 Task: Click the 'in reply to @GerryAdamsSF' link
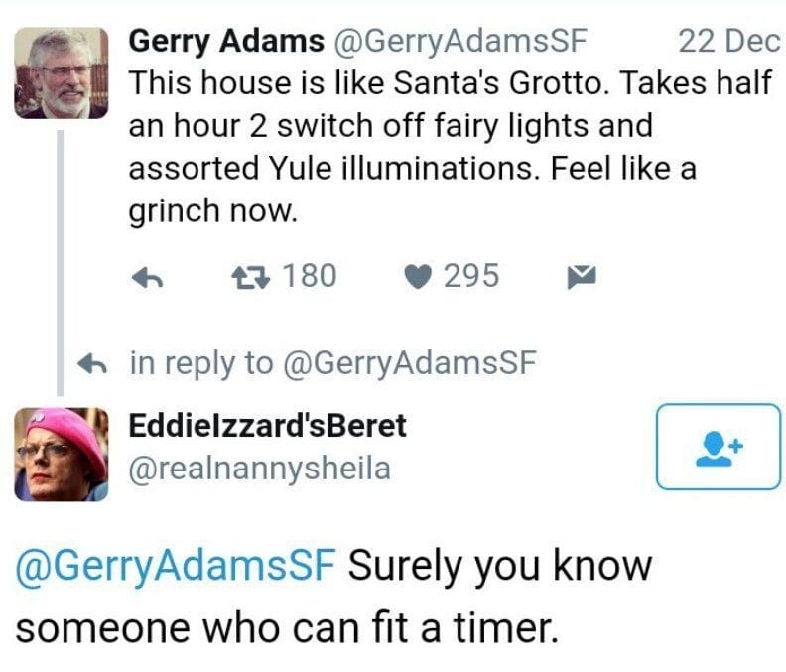pyautogui.click(x=332, y=363)
